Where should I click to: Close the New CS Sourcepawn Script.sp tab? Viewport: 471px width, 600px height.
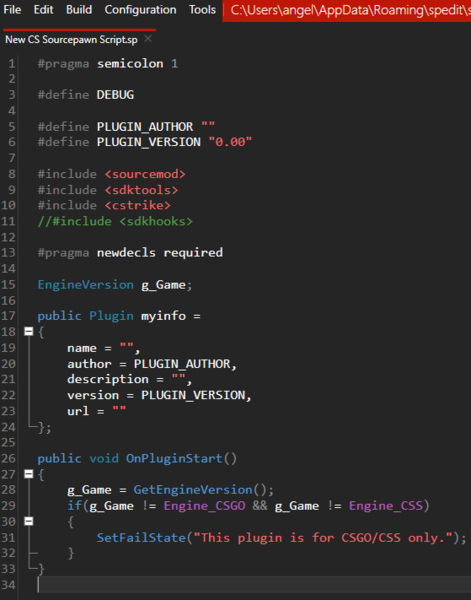pyautogui.click(x=148, y=39)
